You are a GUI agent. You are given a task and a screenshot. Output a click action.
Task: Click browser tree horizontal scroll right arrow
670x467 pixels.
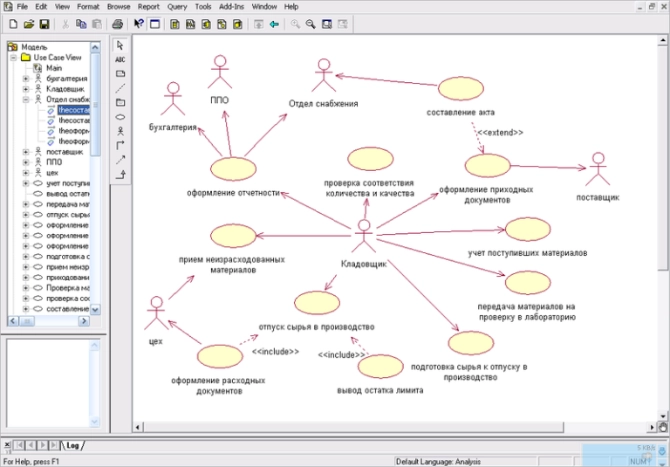[x=84, y=321]
